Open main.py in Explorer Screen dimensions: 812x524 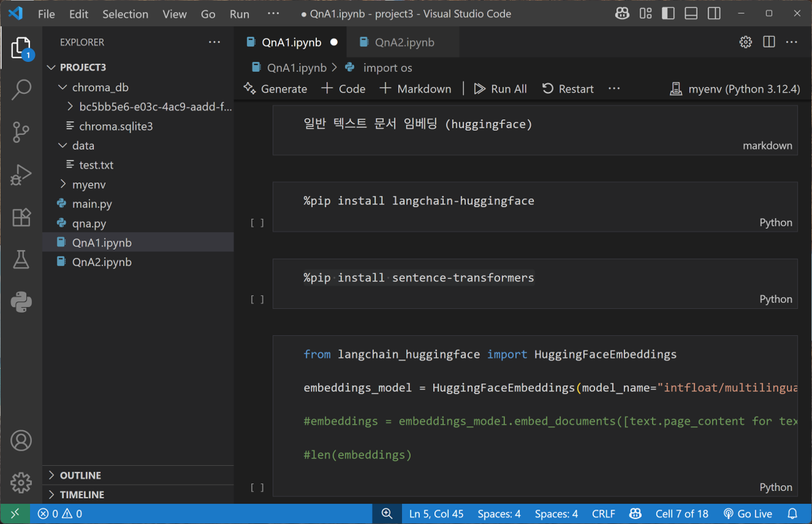click(x=138, y=203)
